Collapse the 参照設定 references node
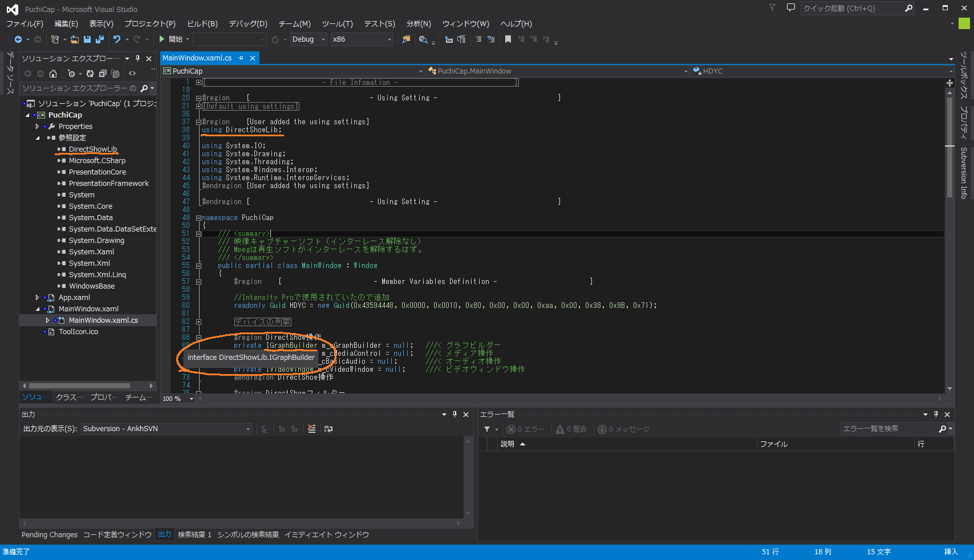This screenshot has height=560, width=974. coord(38,138)
